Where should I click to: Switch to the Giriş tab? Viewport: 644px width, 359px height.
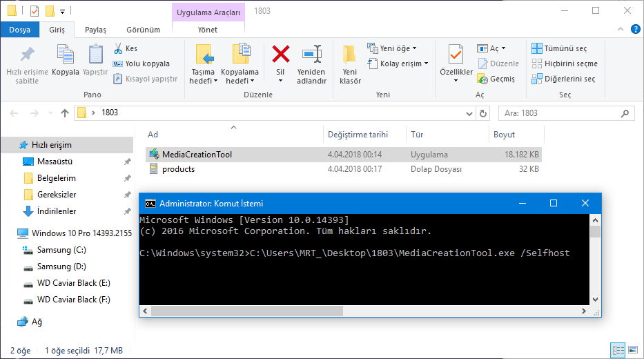pyautogui.click(x=57, y=30)
